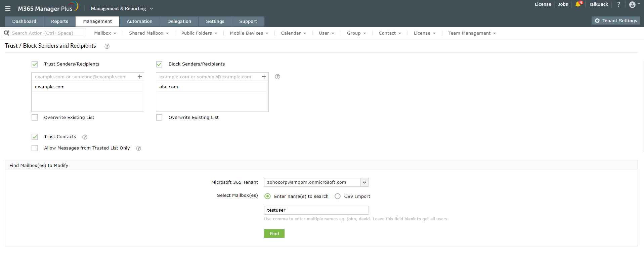The height and width of the screenshot is (258, 644).
Task: Open the Jobs link in header
Action: 563,4
